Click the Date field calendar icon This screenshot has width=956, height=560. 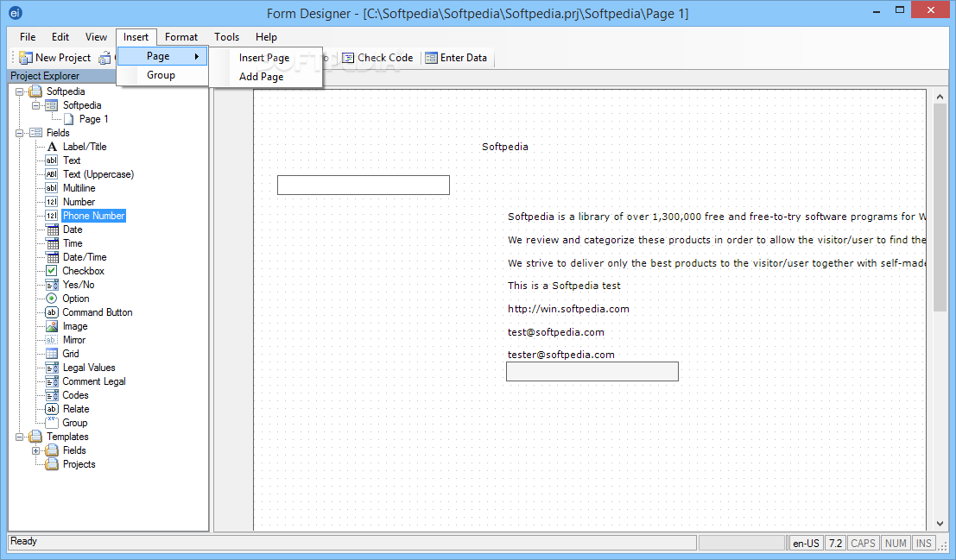53,230
